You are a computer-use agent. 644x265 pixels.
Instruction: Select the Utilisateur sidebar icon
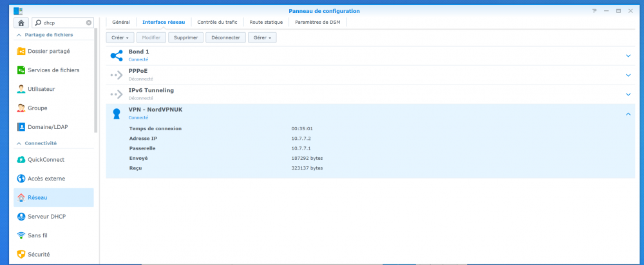(x=21, y=89)
